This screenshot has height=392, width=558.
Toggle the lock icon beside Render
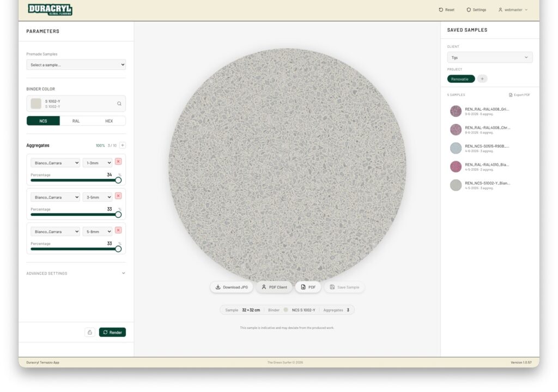pyautogui.click(x=90, y=332)
